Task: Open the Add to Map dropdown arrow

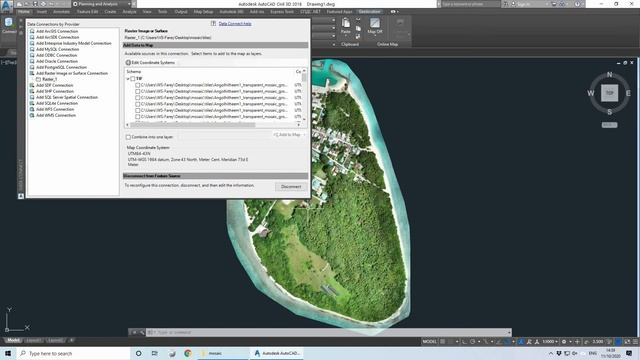Action: 304,135
